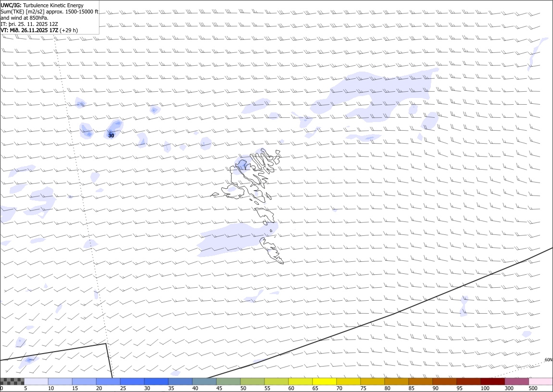This screenshot has height=392, width=553.
Task: Select the palest lavender 5–10 legend swatch
Action: point(37,381)
